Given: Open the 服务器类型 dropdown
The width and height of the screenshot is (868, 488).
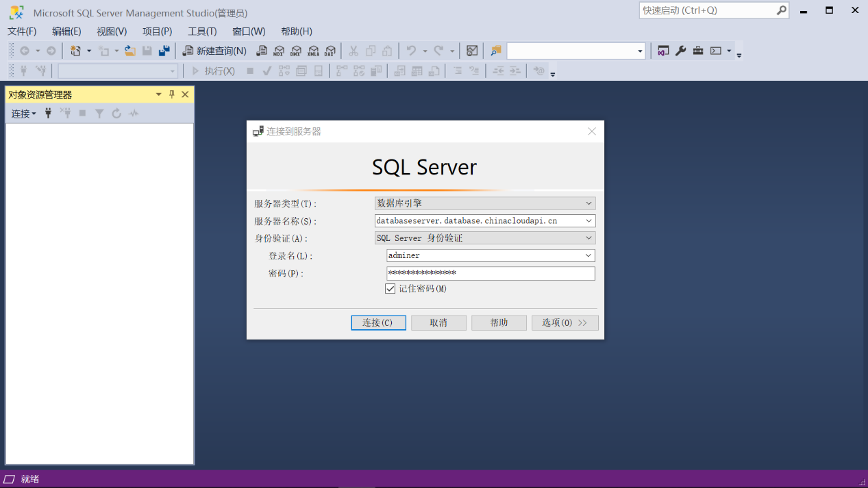Looking at the screenshot, I should coord(588,203).
